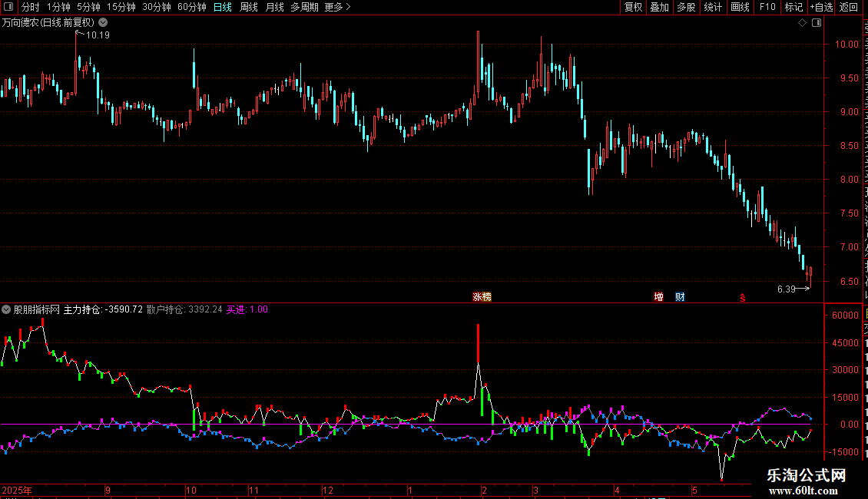Select the 5分钟 period
This screenshot has width=868, height=499.
coord(88,7)
